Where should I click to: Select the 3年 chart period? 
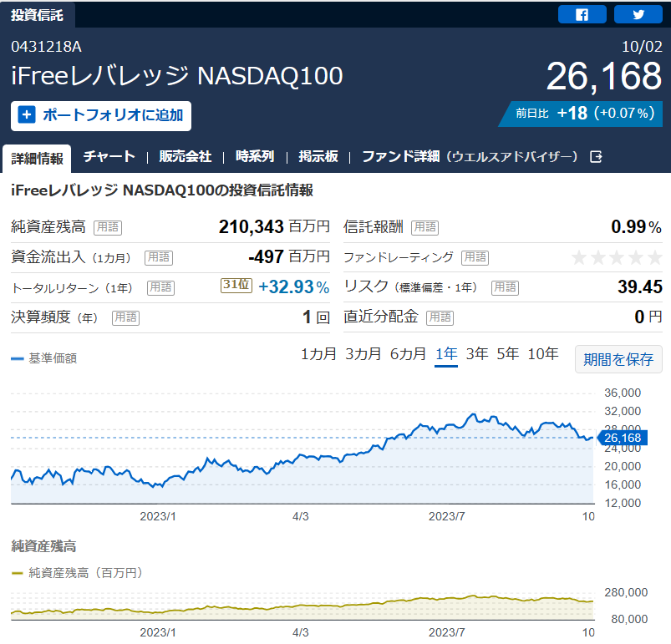point(477,354)
